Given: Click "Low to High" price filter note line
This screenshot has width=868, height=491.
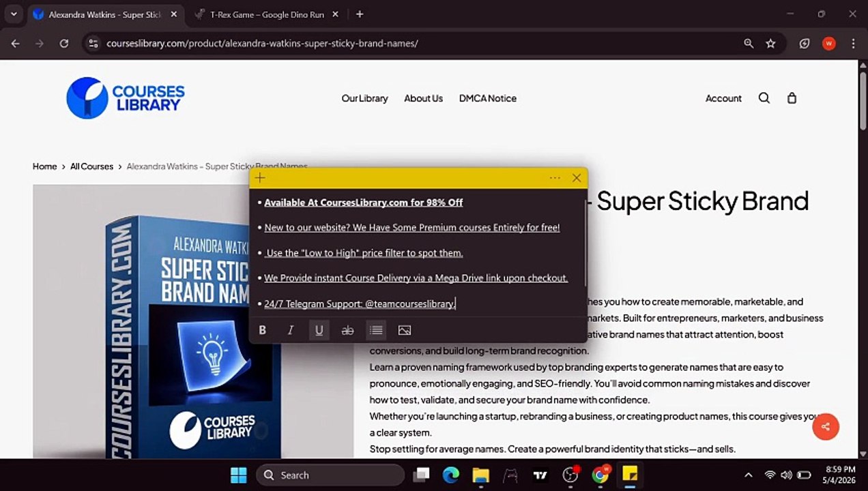Looking at the screenshot, I should (364, 253).
